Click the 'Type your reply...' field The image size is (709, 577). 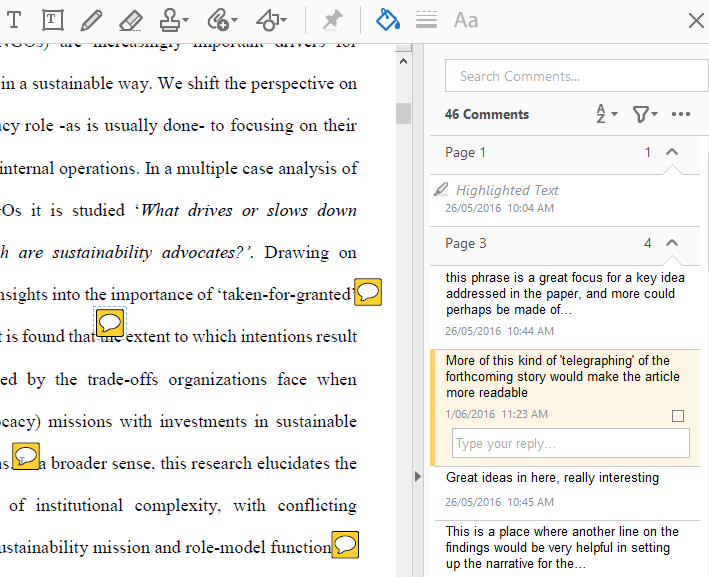[571, 443]
